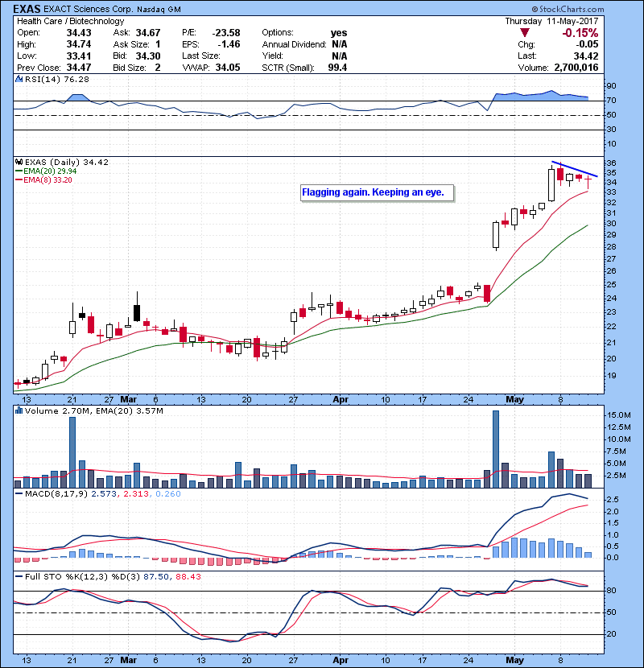Click the 36 price level on the price axis
This screenshot has height=668, width=644.
(x=611, y=163)
